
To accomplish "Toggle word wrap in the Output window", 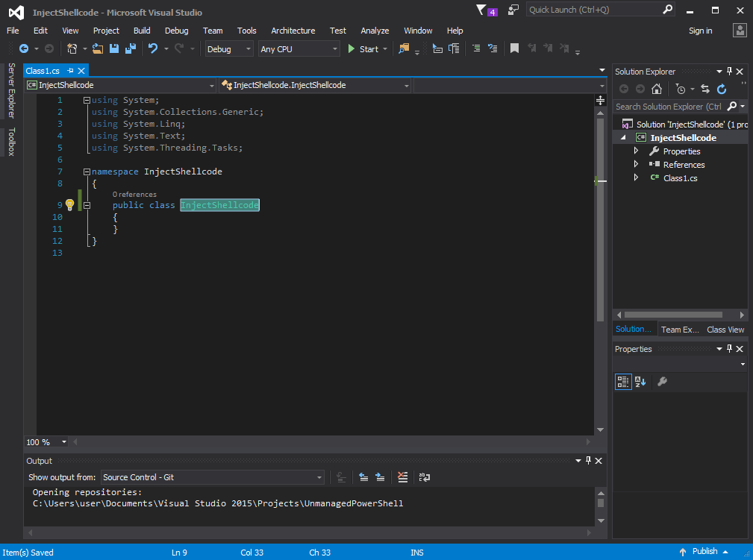I will [x=424, y=477].
